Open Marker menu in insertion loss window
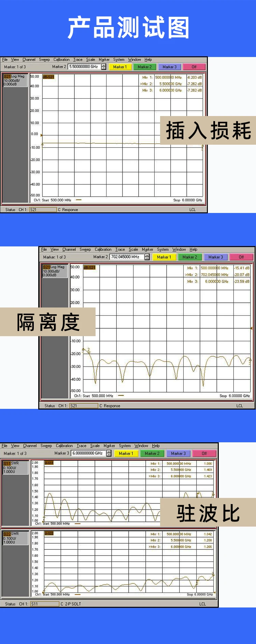 (104, 59)
